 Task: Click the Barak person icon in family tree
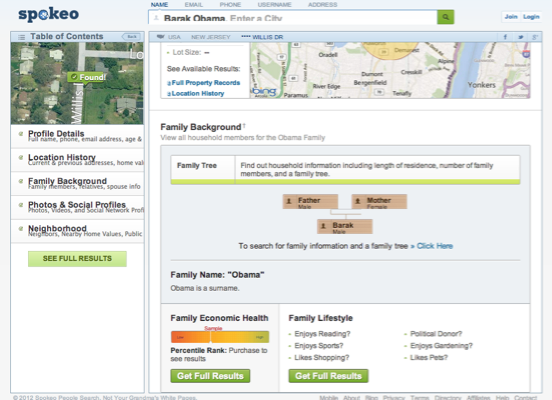click(x=323, y=226)
